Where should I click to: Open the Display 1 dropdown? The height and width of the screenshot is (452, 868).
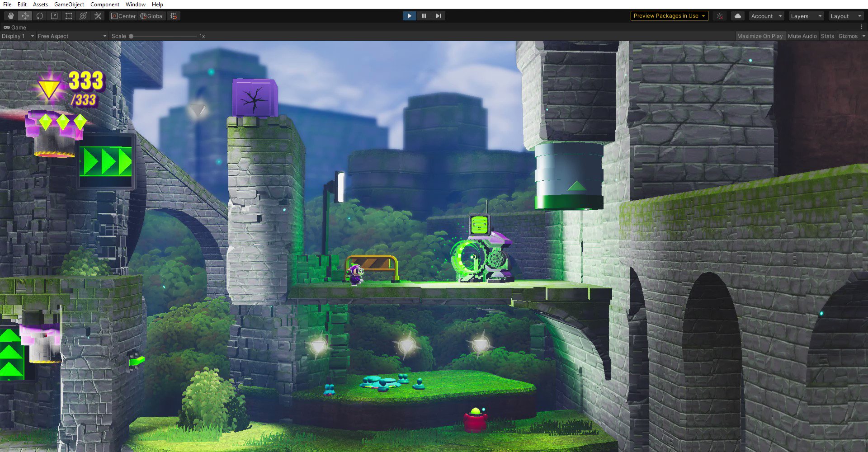[x=18, y=36]
